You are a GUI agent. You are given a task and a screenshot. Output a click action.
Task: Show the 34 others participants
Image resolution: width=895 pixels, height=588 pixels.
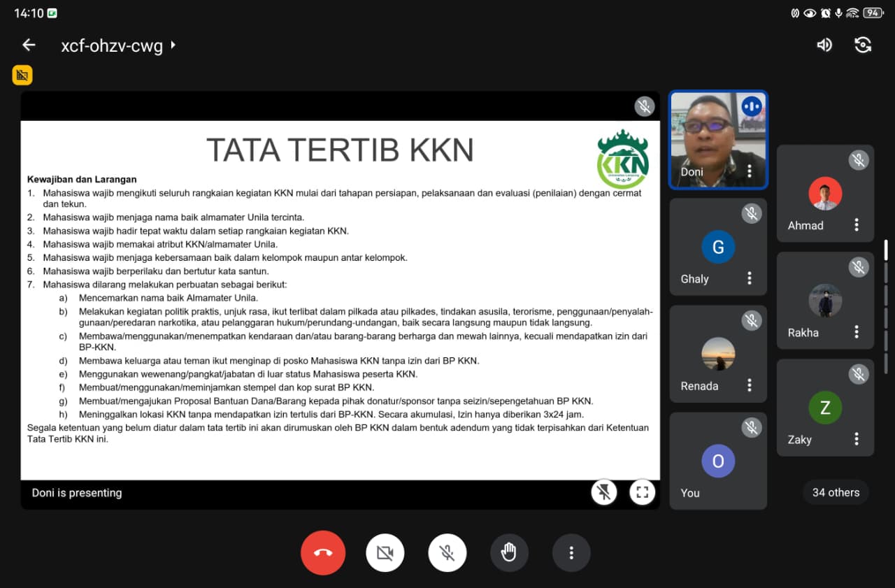pos(836,492)
